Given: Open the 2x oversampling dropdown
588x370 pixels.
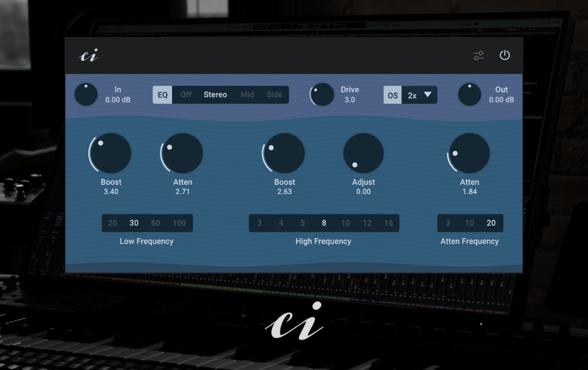Looking at the screenshot, I should point(419,95).
